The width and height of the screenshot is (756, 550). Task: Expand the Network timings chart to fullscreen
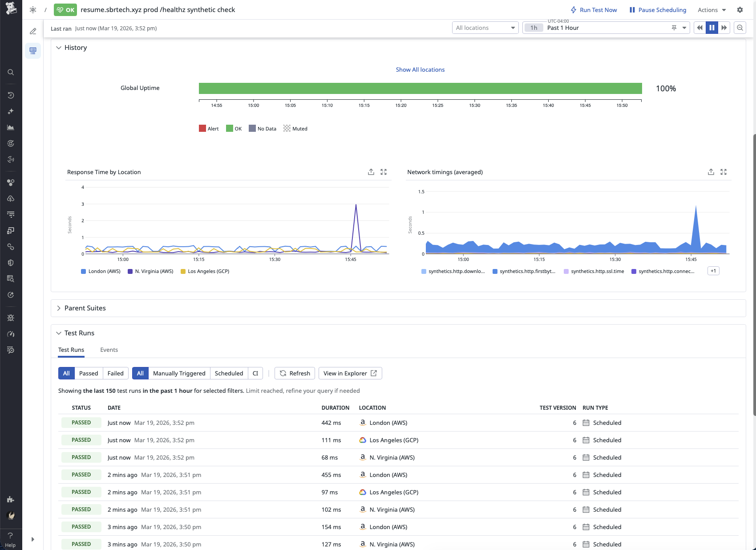(724, 172)
